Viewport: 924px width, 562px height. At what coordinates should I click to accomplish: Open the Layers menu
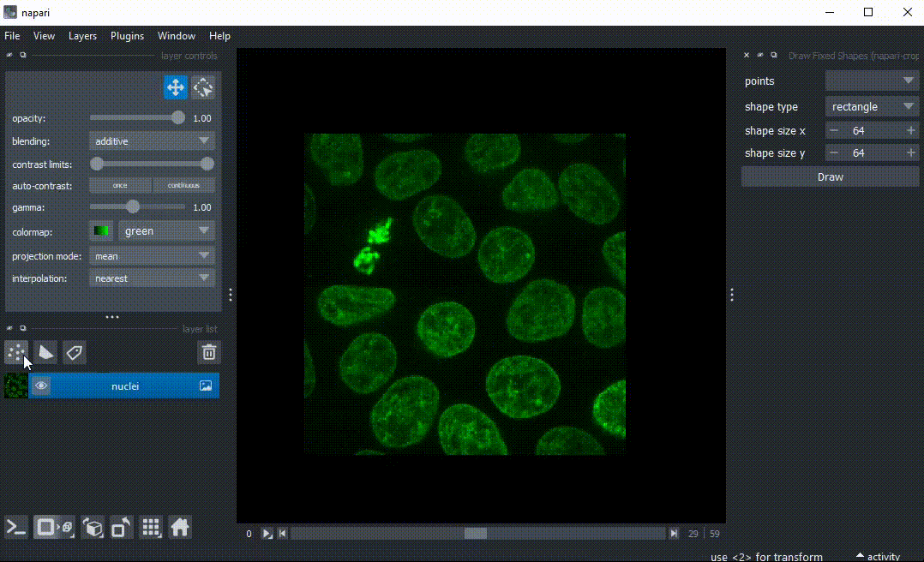tap(82, 36)
